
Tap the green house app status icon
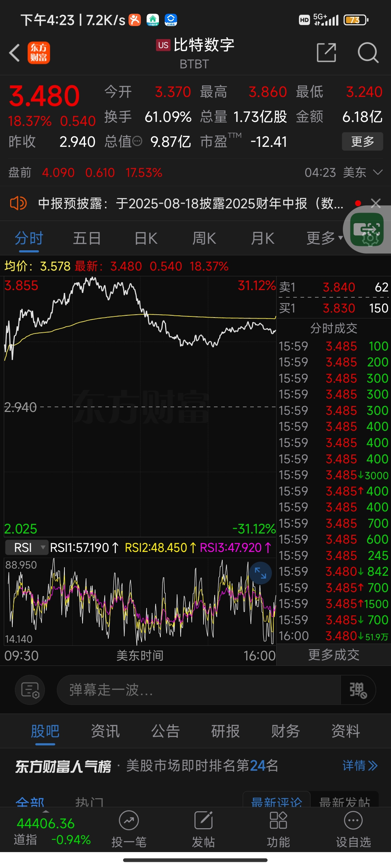[x=153, y=20]
